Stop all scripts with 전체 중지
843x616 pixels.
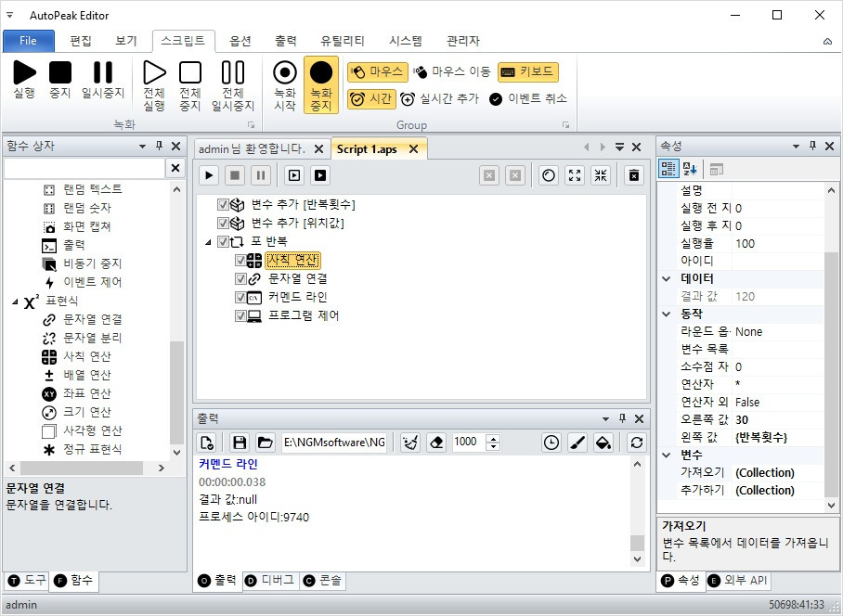(x=190, y=85)
